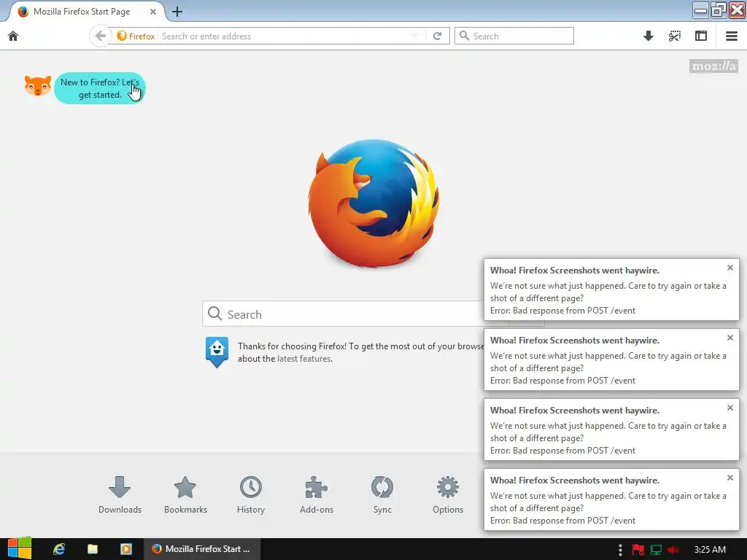Click the blue house snippet icon
Screen dimensions: 747x560
(217, 352)
